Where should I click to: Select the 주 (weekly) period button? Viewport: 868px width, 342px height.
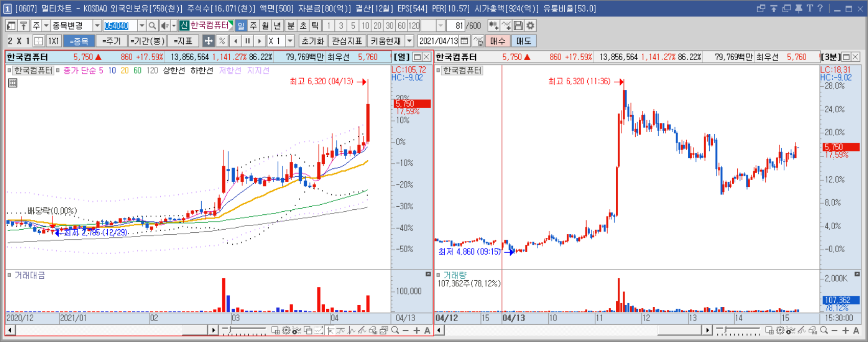click(x=253, y=26)
